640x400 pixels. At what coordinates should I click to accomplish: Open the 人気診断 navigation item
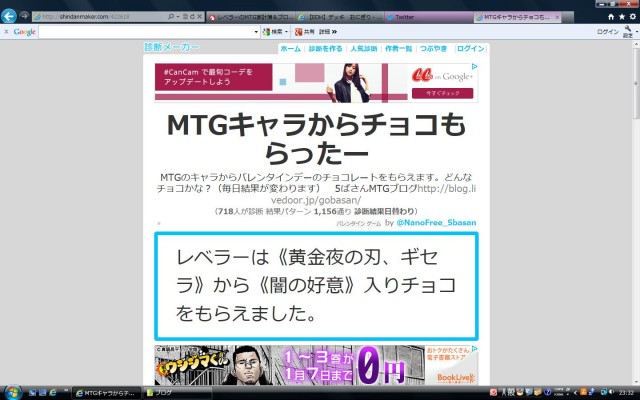pos(364,49)
